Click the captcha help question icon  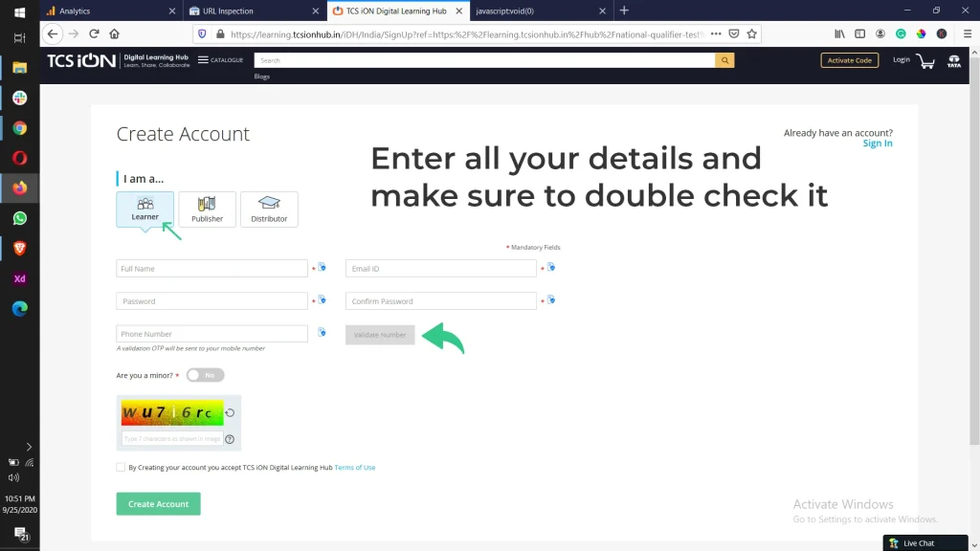coord(230,439)
